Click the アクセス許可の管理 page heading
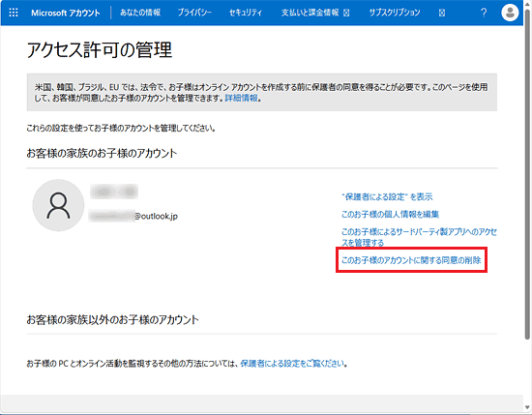This screenshot has width=532, height=415. click(100, 50)
